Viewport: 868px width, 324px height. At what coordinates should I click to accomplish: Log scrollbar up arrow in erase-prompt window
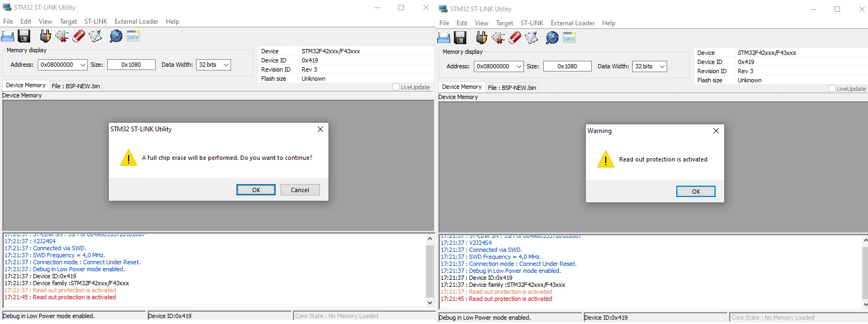(x=430, y=238)
